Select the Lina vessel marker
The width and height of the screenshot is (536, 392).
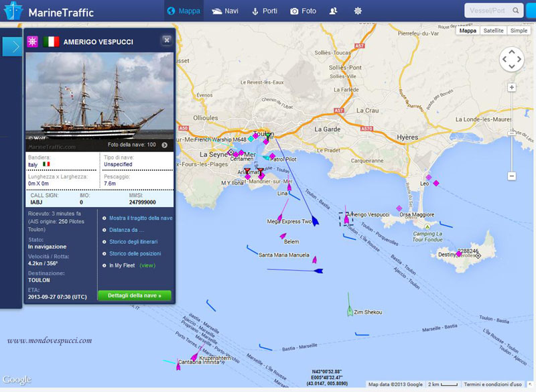(289, 186)
